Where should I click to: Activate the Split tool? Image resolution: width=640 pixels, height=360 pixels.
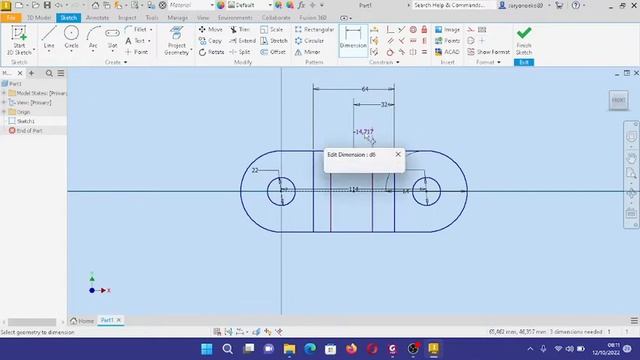point(240,52)
